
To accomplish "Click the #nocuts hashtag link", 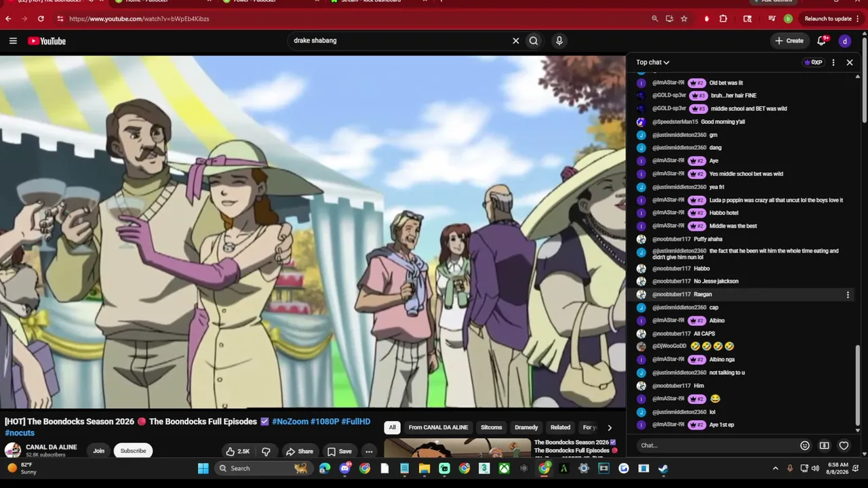I will tap(20, 433).
